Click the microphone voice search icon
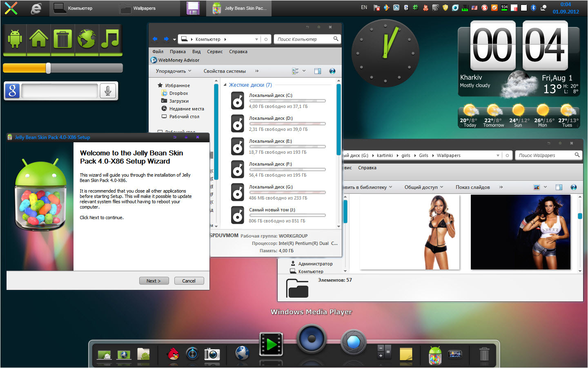 pyautogui.click(x=108, y=91)
